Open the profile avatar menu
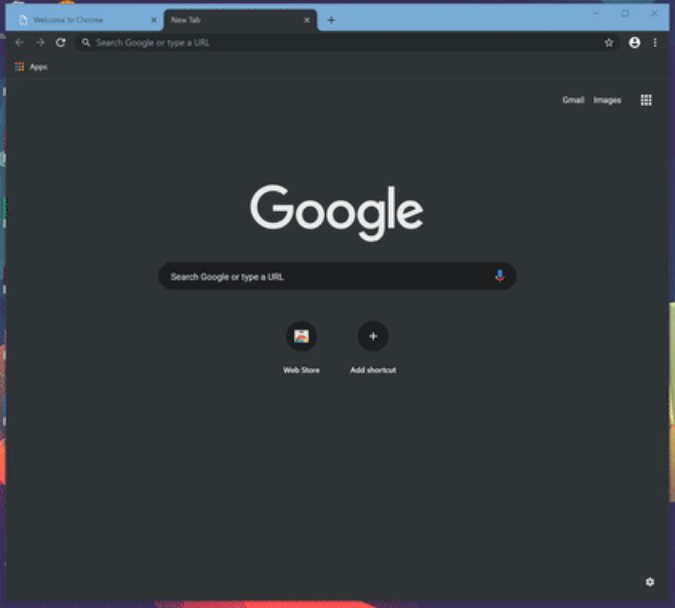This screenshot has height=608, width=675. (634, 43)
